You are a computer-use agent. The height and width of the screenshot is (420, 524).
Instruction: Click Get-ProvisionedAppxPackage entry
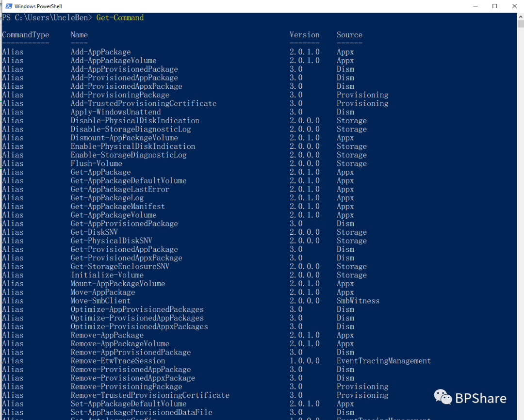click(x=126, y=258)
